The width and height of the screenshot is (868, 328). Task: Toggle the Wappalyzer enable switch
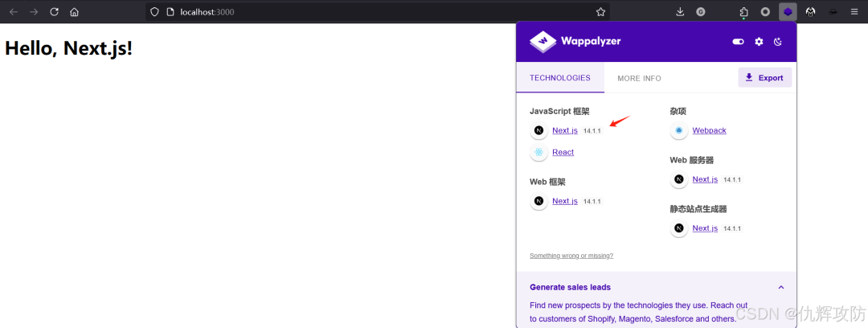738,42
